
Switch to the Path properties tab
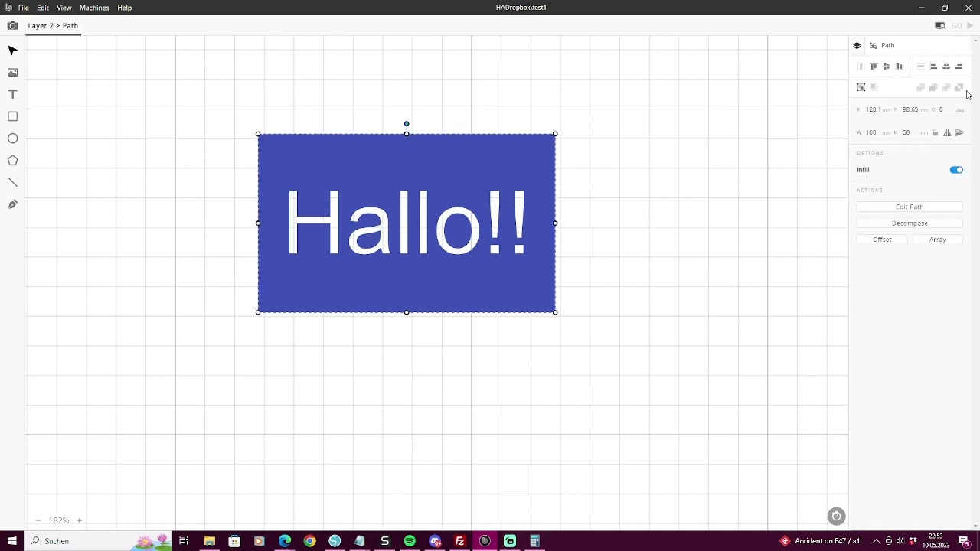(881, 45)
